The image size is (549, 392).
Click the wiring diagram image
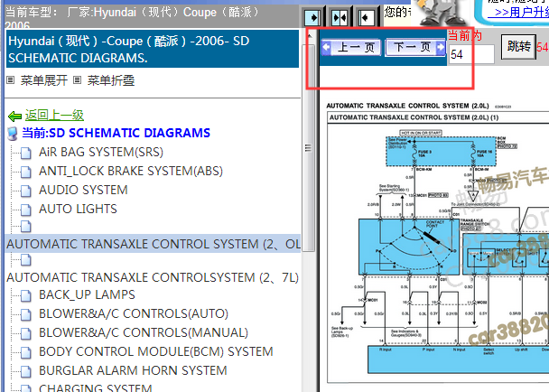pos(438,247)
